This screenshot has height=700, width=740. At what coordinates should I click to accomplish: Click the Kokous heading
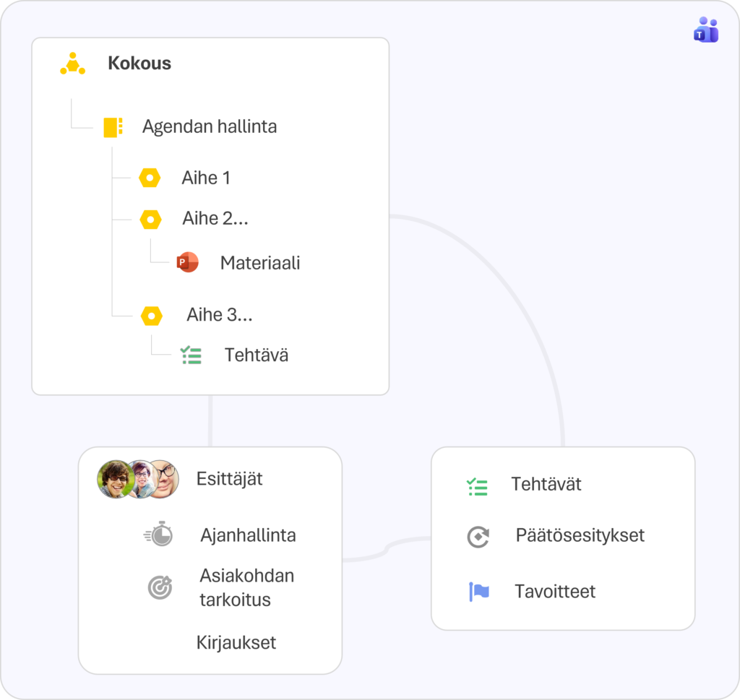(139, 64)
